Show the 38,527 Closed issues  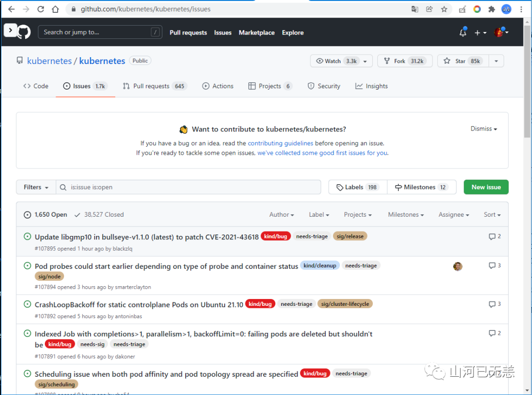pos(99,214)
